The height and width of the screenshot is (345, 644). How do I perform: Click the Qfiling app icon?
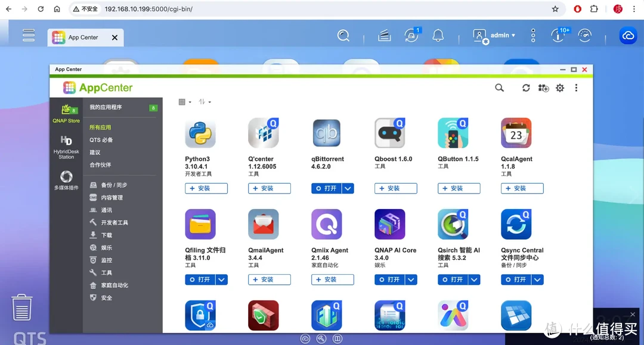(x=200, y=224)
